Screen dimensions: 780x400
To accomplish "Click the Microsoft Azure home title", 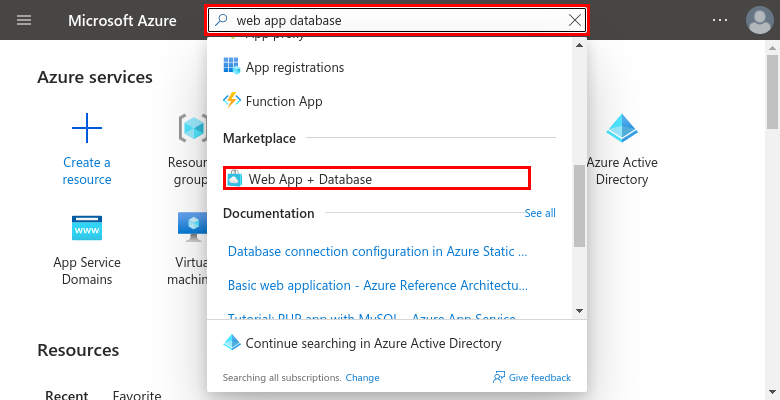I will (x=122, y=20).
